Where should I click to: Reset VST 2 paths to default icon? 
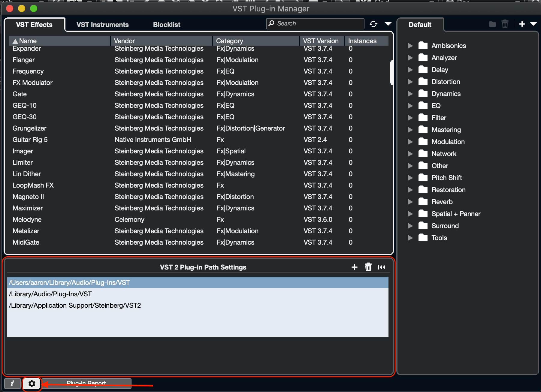click(382, 267)
